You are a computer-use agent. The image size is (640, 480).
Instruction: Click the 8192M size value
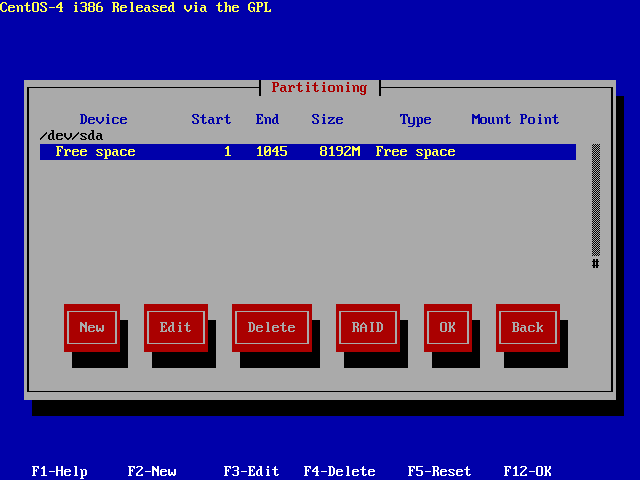pos(340,151)
